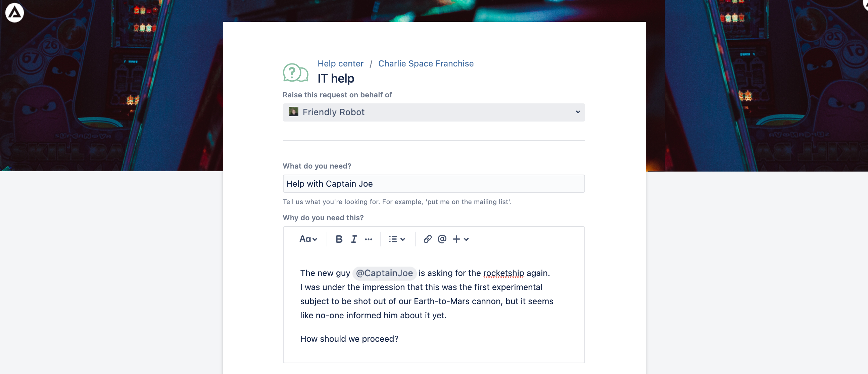Go to Help center breadcrumb link
Screen dimensions: 868x374
[x=340, y=63]
